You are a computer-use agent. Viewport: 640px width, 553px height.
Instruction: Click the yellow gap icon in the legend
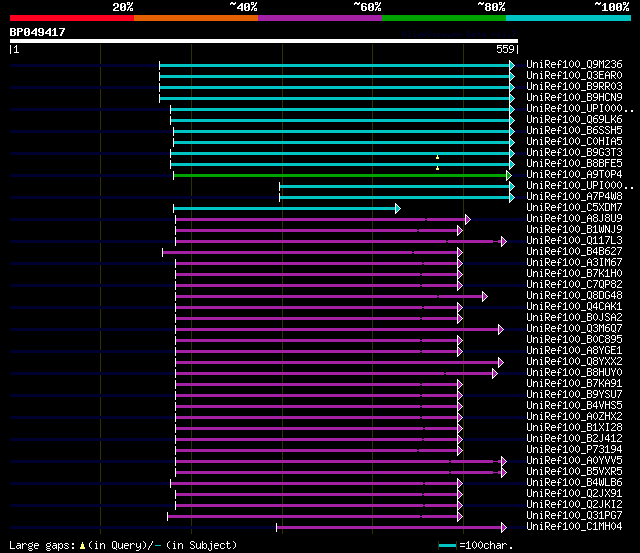tap(82, 546)
